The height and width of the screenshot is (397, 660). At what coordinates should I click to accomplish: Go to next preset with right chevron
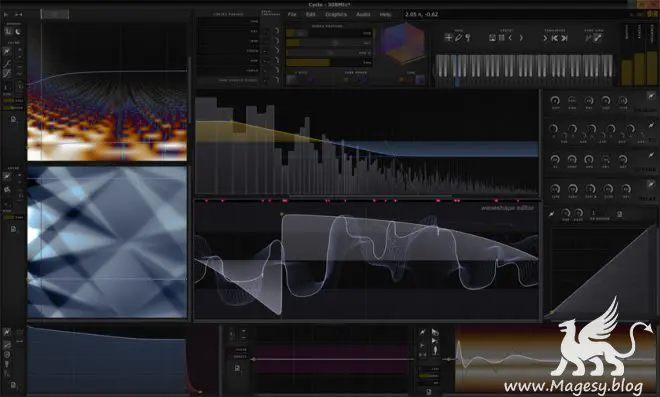(x=521, y=38)
